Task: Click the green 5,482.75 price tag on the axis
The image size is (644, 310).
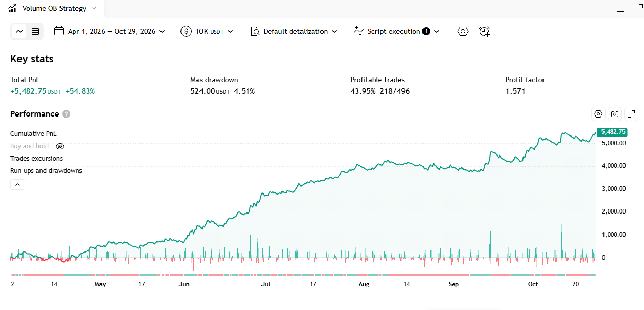Action: pos(612,132)
